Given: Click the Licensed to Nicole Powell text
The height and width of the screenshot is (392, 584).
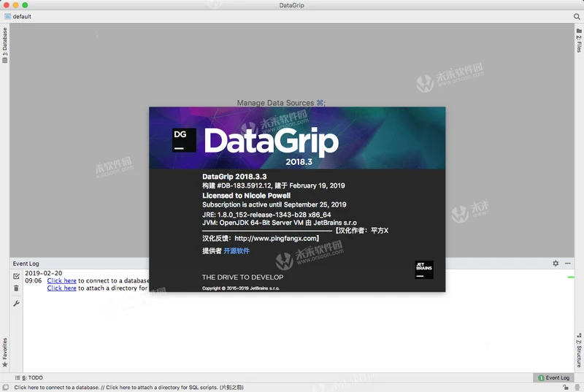Looking at the screenshot, I should (x=246, y=196).
